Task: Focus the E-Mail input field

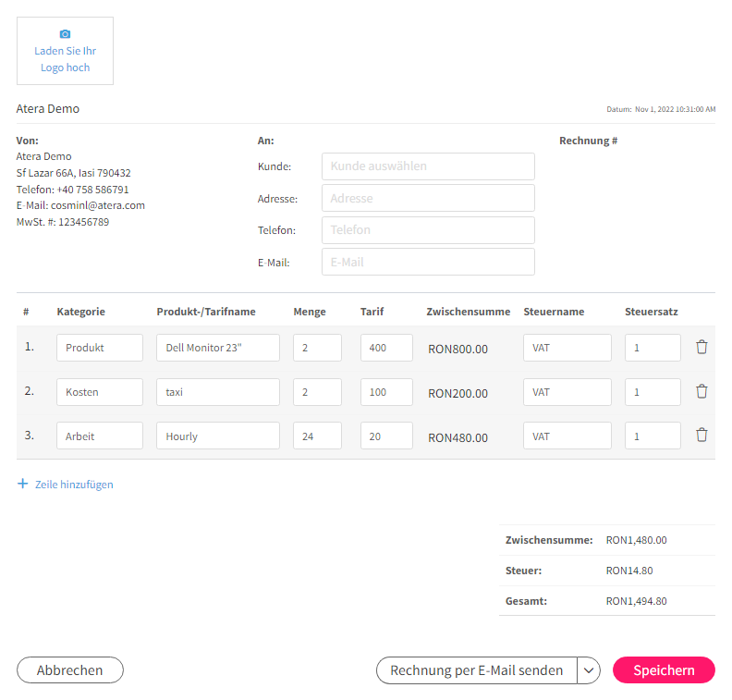Action: tap(428, 262)
